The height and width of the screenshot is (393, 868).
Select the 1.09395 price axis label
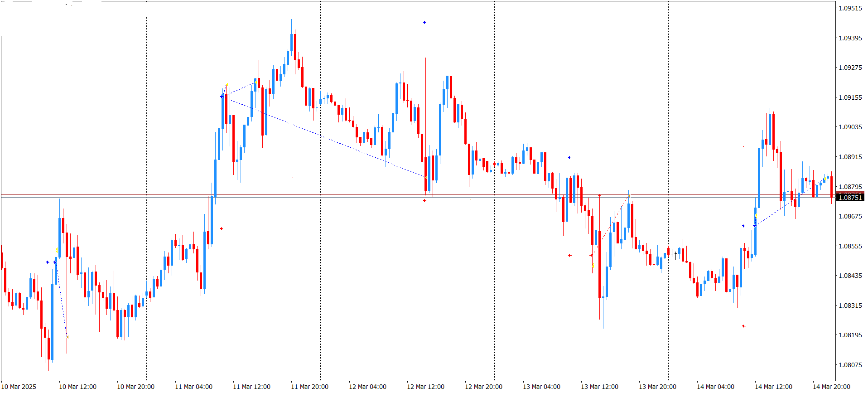click(x=850, y=38)
